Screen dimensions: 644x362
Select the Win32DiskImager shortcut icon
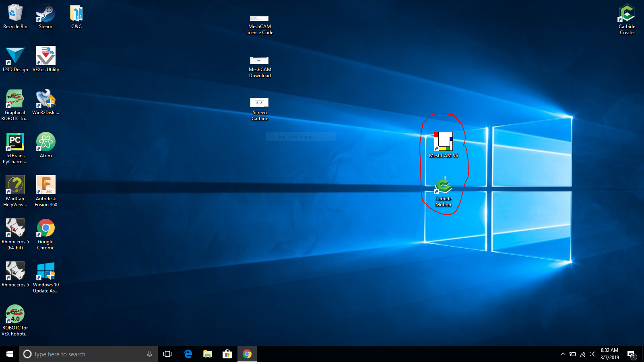(x=46, y=103)
